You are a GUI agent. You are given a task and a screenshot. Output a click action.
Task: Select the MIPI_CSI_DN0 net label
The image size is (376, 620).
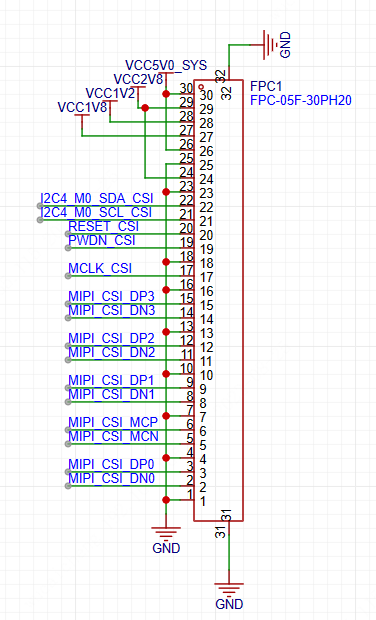112,478
